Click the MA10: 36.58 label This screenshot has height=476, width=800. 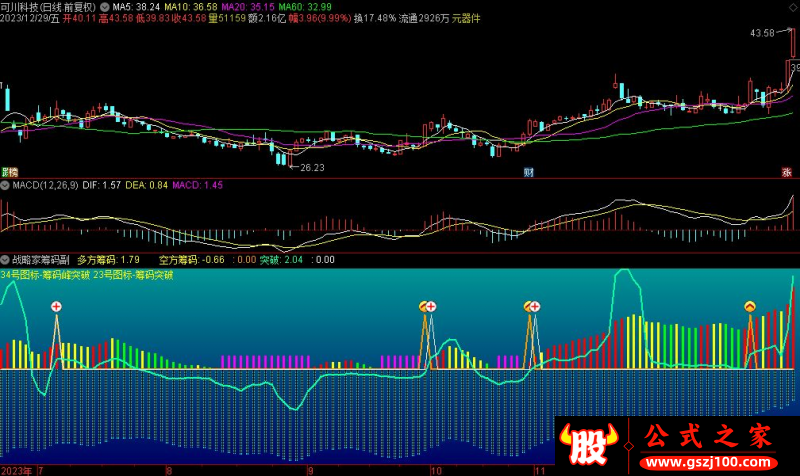tap(191, 7)
